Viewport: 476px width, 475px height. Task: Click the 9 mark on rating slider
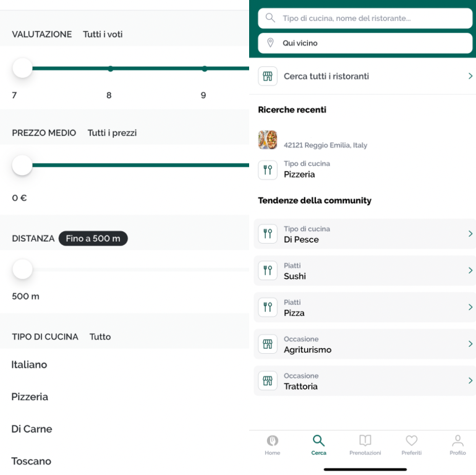205,69
